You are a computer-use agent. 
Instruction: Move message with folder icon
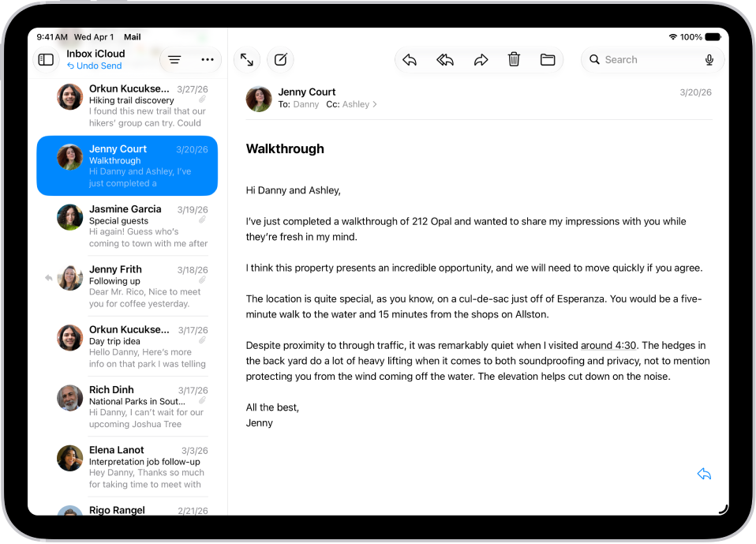(548, 59)
